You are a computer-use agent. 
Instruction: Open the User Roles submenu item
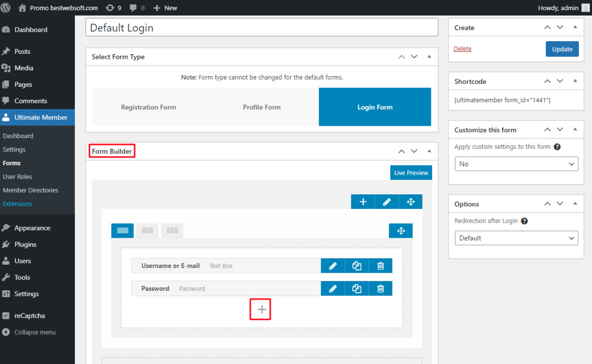pyautogui.click(x=17, y=177)
